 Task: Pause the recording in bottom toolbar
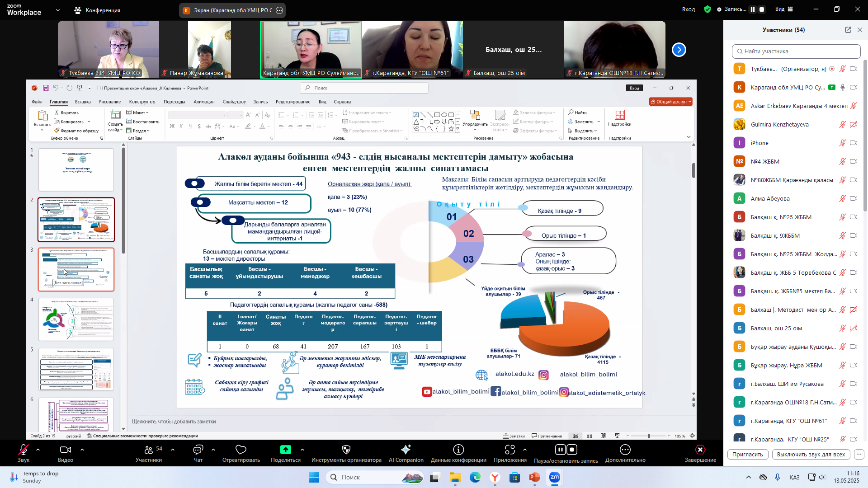560,450
